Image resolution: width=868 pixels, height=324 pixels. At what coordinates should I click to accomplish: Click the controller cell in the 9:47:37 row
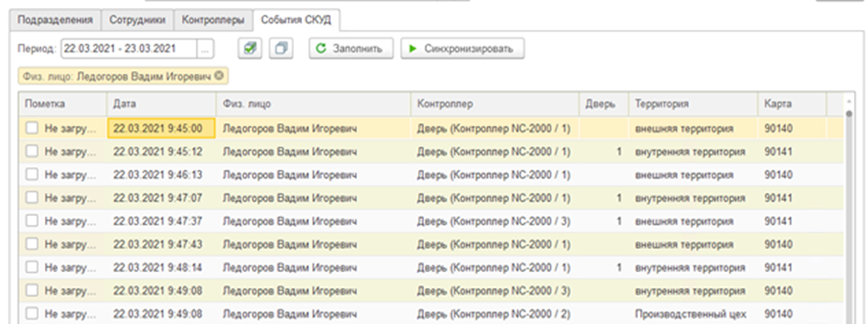(x=495, y=221)
